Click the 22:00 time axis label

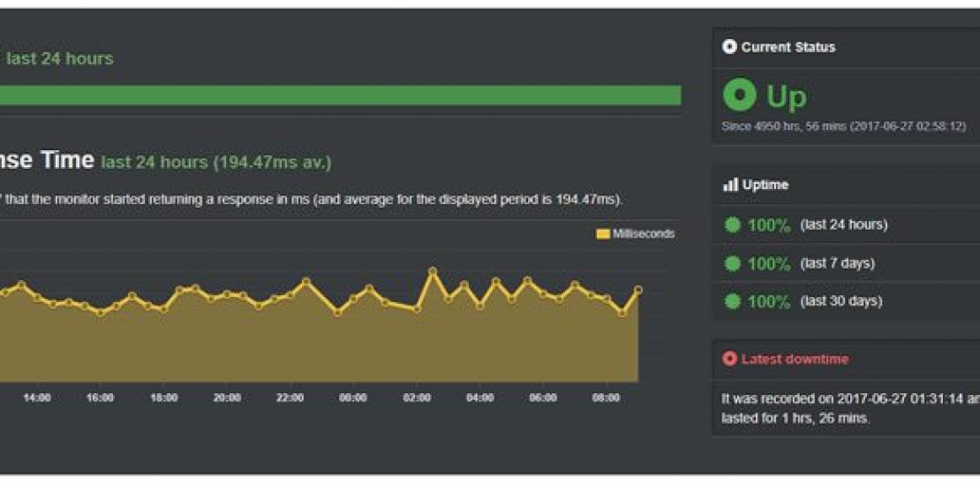click(290, 399)
